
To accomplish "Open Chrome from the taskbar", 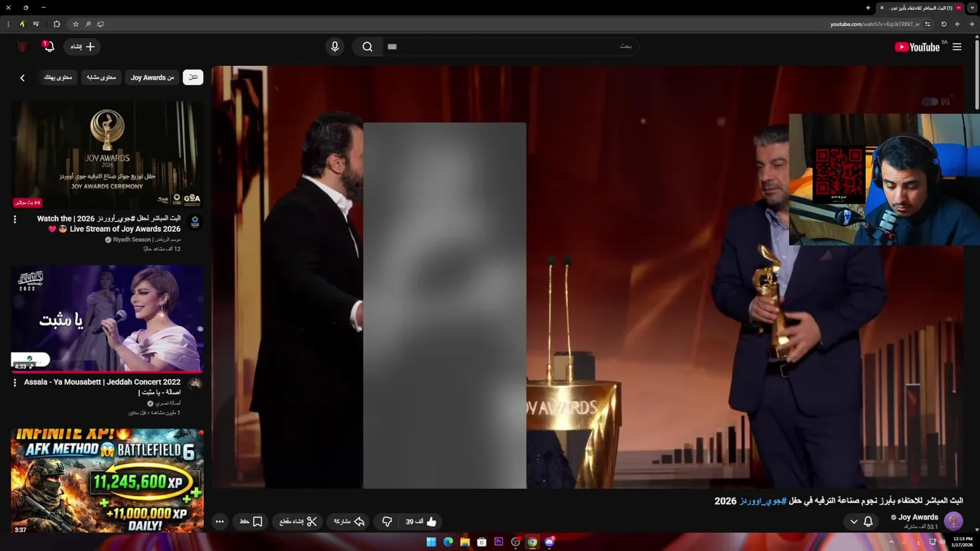I will coord(532,542).
